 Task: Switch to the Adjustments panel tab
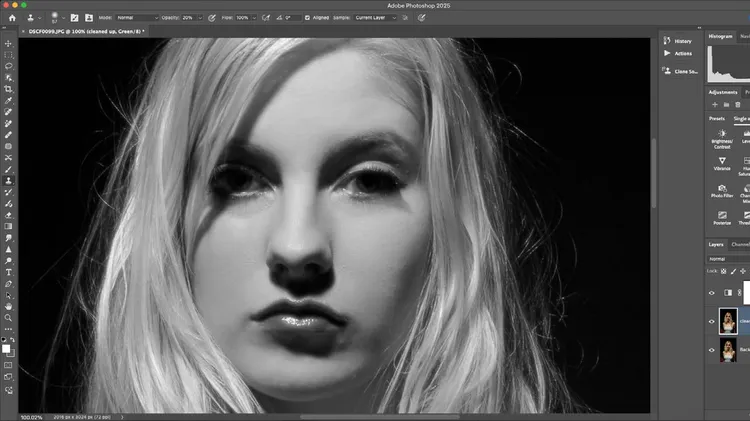tap(722, 92)
